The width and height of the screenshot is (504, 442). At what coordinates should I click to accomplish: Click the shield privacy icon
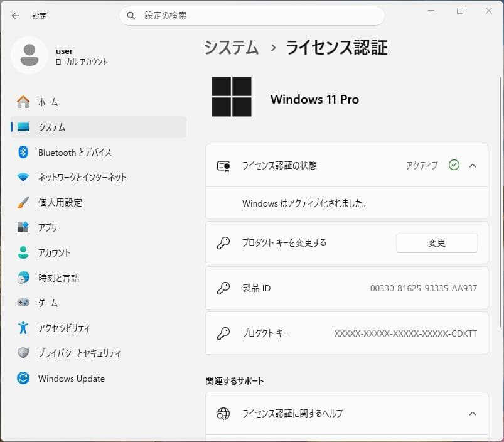[x=23, y=353]
